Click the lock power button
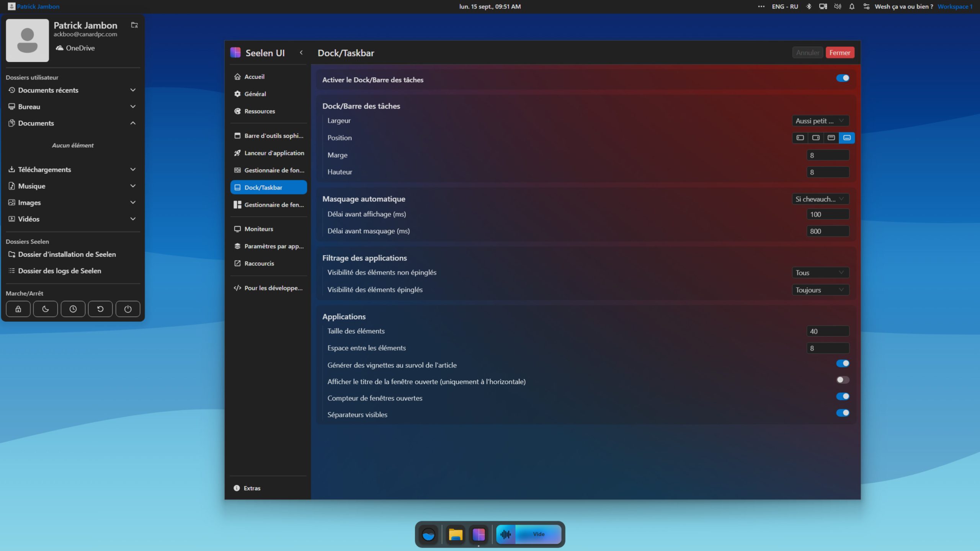980x551 pixels. click(18, 309)
